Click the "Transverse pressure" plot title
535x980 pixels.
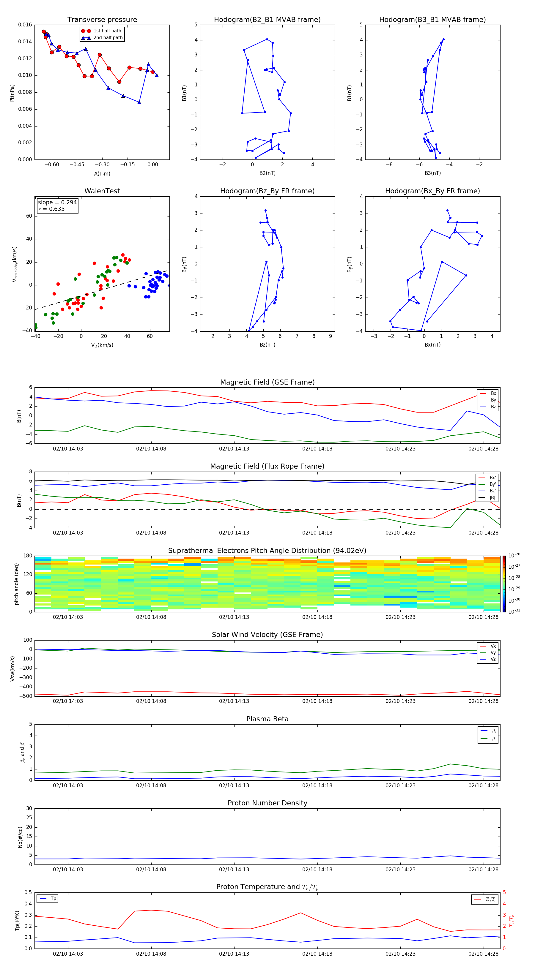102,20
